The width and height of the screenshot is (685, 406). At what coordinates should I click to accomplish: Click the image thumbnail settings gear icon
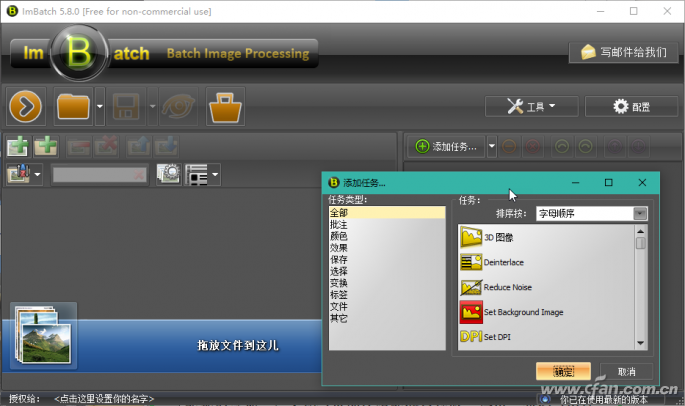169,174
